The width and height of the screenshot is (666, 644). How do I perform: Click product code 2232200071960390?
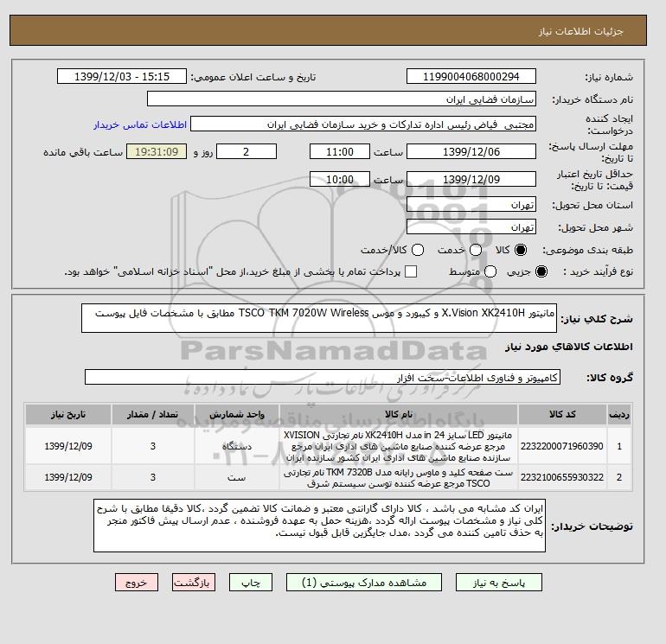(x=562, y=446)
